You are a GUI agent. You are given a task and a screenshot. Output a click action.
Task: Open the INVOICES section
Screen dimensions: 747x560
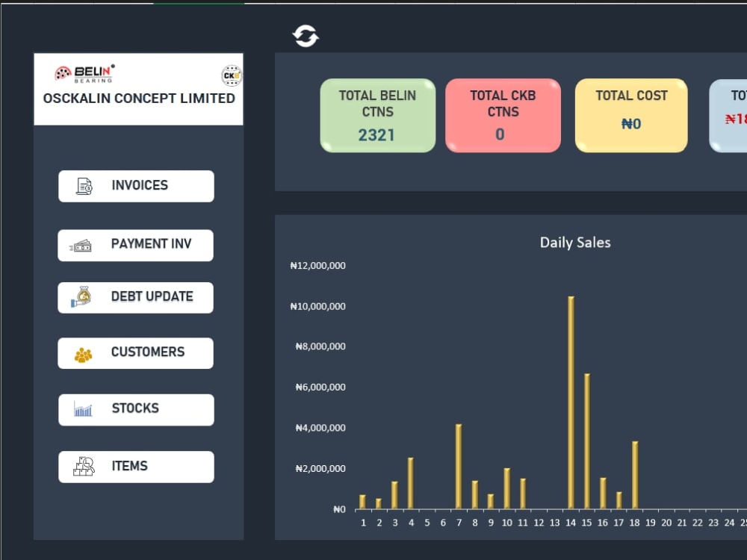click(x=135, y=185)
